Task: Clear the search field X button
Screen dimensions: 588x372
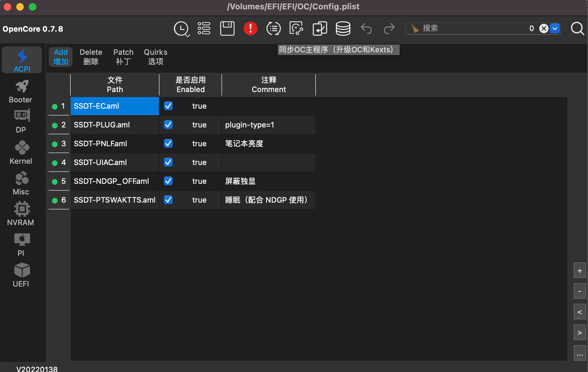Action: (x=544, y=28)
